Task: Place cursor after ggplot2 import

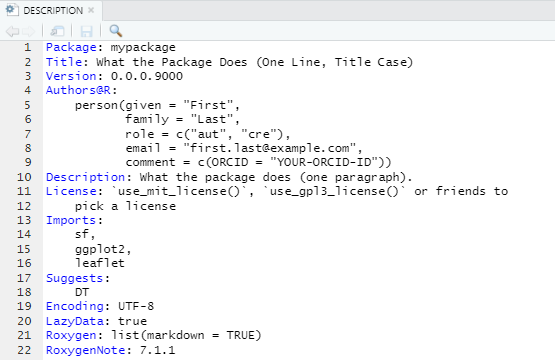Action: 132,250
